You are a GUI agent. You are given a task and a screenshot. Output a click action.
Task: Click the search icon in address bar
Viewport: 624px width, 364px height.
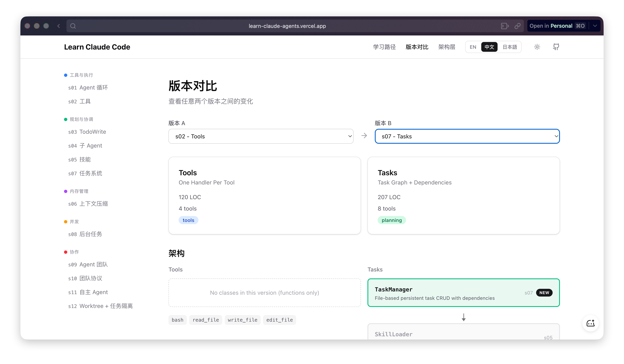73,26
